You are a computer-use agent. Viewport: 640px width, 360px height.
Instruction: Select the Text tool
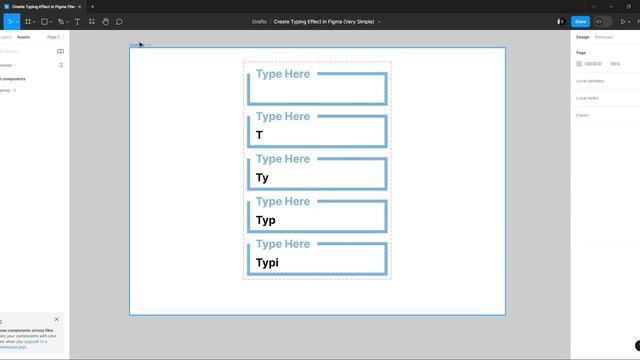tap(77, 22)
